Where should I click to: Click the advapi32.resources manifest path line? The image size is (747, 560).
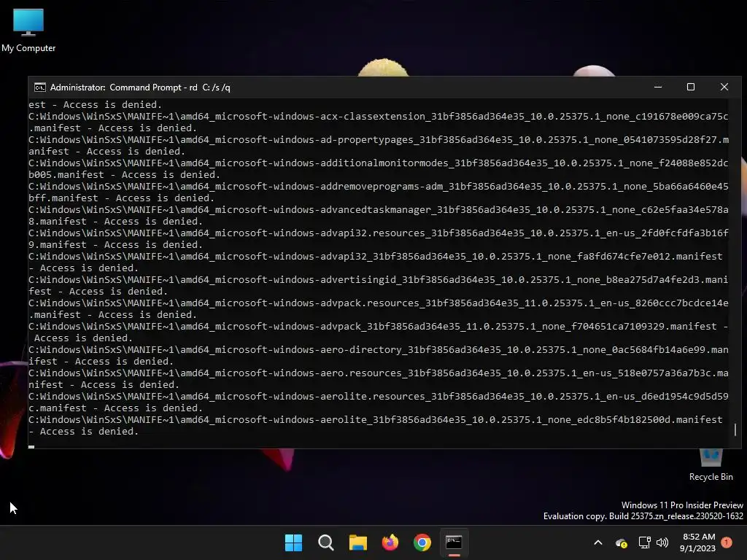pyautogui.click(x=379, y=233)
